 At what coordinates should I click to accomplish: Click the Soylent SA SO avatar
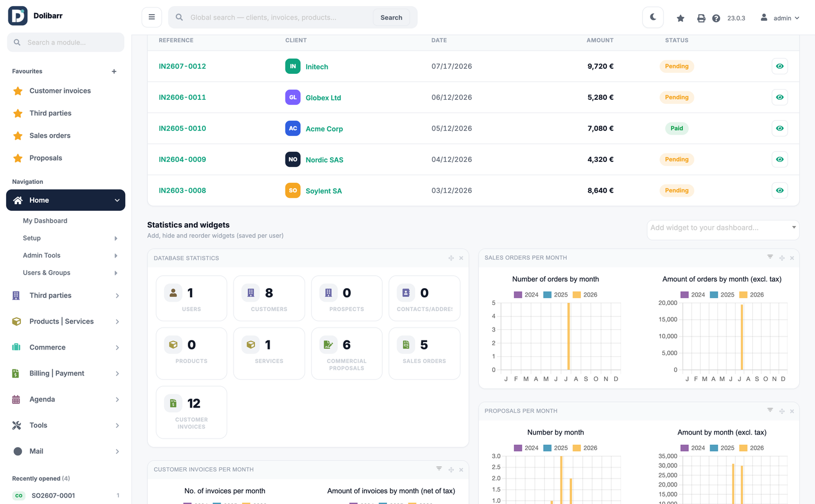[293, 191]
